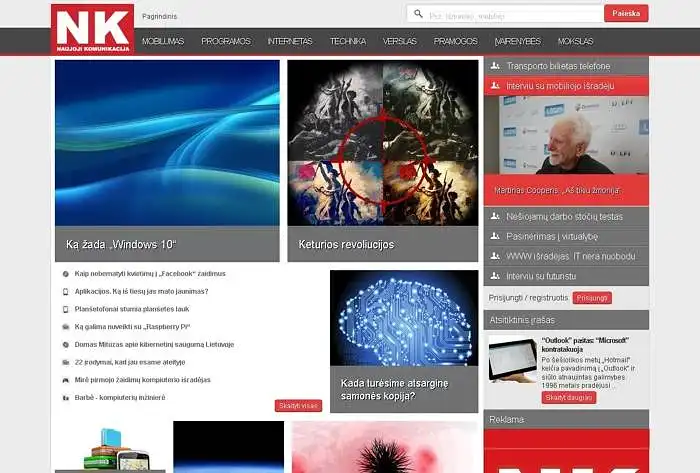Open WWW išradėjas sidebar item
This screenshot has width=700, height=473.
click(x=566, y=256)
